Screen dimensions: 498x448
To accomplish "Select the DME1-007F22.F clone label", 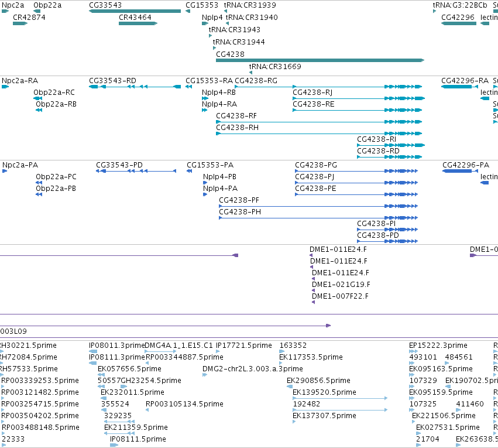I will (341, 296).
